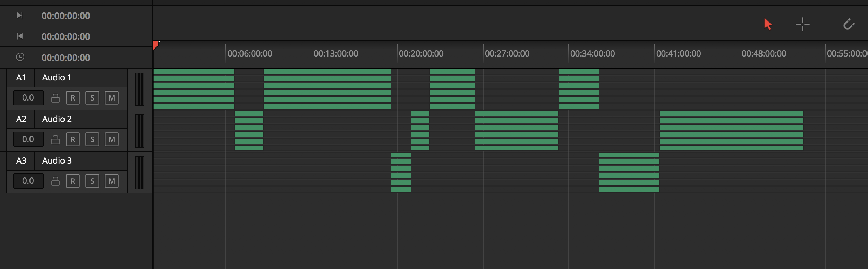The width and height of the screenshot is (868, 269).
Task: Toggle the snapping magnet icon
Action: (849, 24)
